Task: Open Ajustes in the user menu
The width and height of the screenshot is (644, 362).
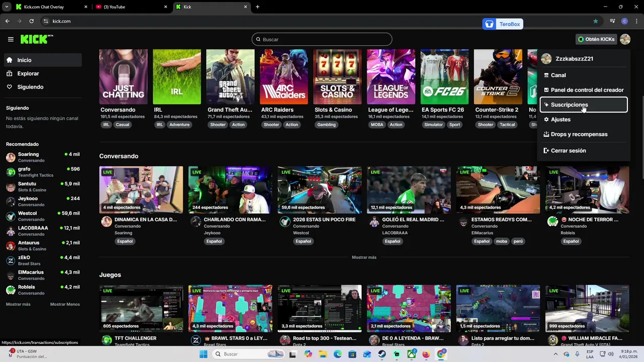Action: pos(584,120)
